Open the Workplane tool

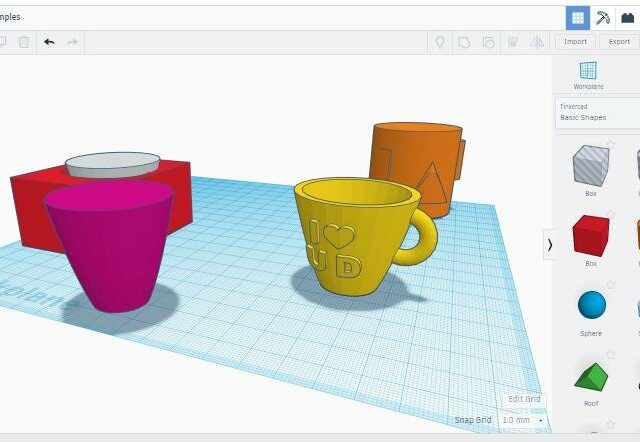coord(588,74)
